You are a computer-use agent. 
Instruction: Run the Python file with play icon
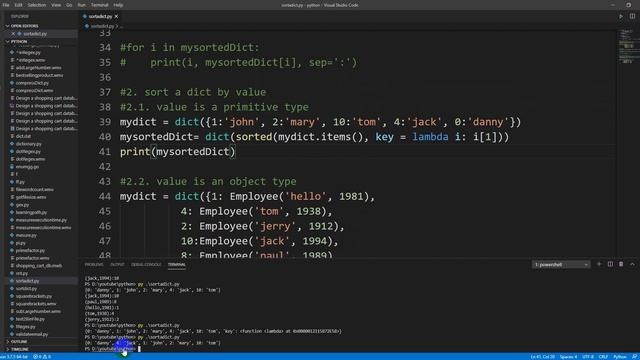coord(621,16)
